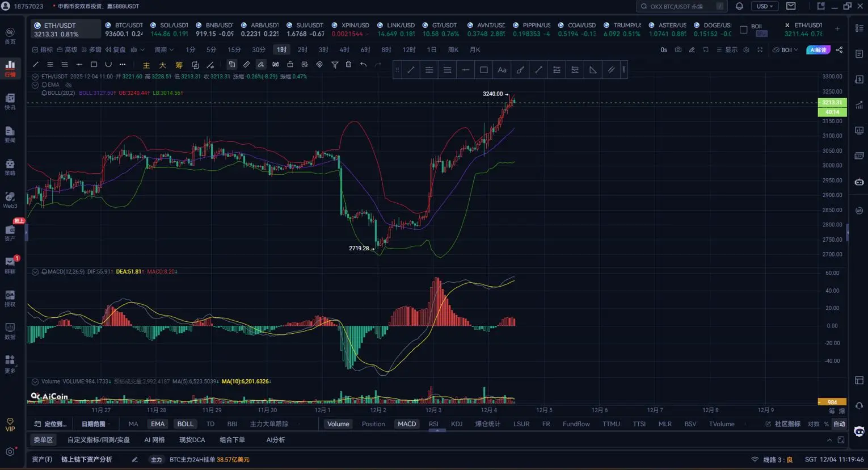Open the notification bell in title bar
The height and width of the screenshot is (470, 868).
pos(739,6)
